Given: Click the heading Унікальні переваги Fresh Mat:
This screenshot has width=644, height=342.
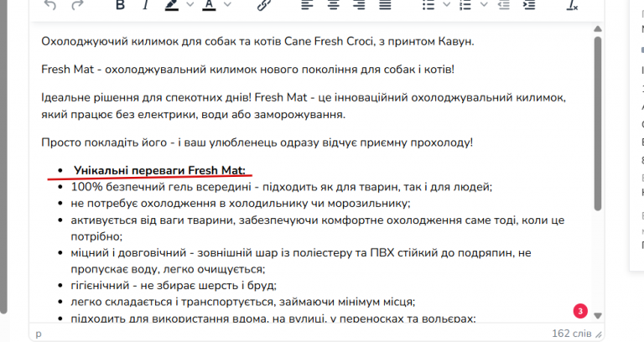Looking at the screenshot, I should coord(159,170).
